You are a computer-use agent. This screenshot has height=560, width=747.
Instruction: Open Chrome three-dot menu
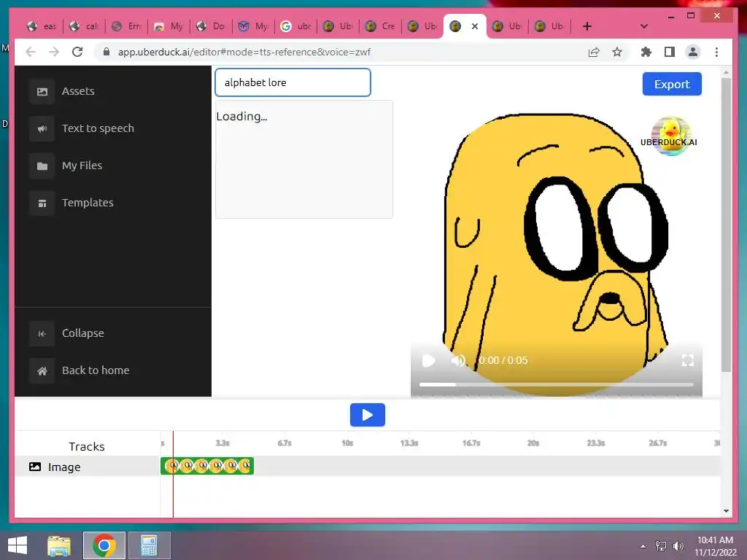click(x=716, y=52)
